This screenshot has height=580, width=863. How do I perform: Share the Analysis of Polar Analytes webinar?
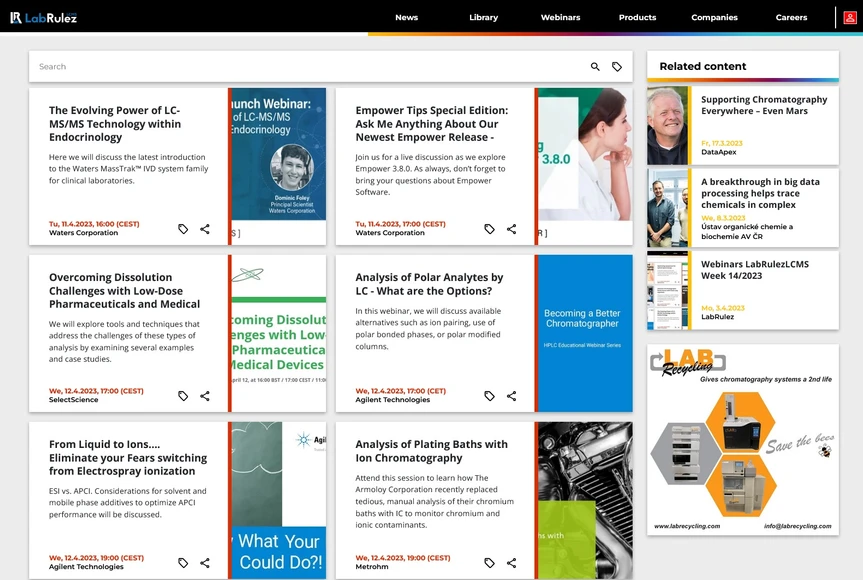(x=511, y=396)
